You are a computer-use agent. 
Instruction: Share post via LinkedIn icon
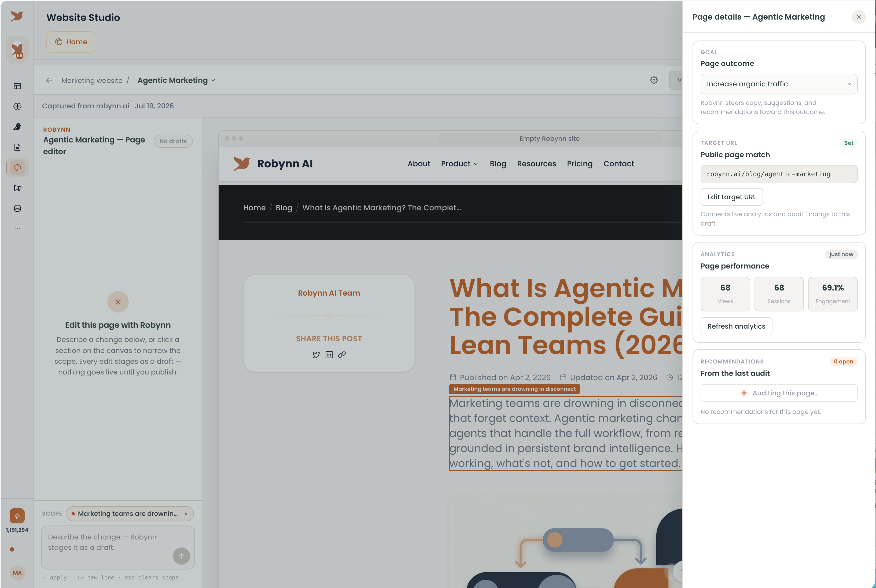pos(329,355)
